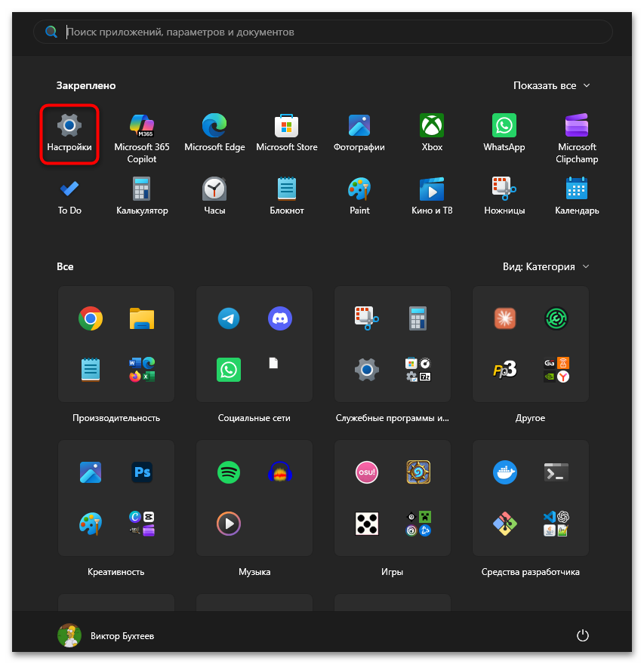This screenshot has height=664, width=644.
Task: Launch dice game in Игры category
Action: pos(367,524)
